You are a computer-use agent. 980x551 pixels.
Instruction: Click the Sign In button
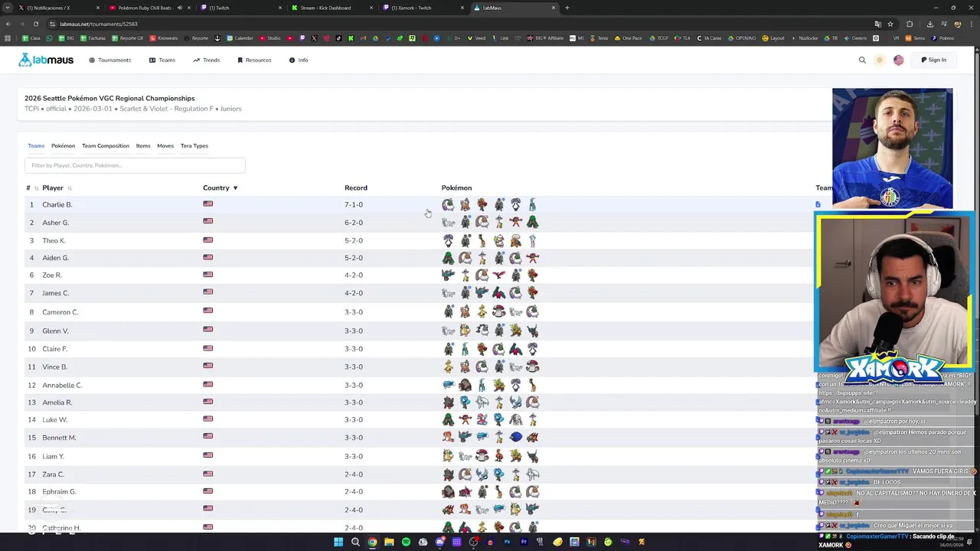(933, 60)
